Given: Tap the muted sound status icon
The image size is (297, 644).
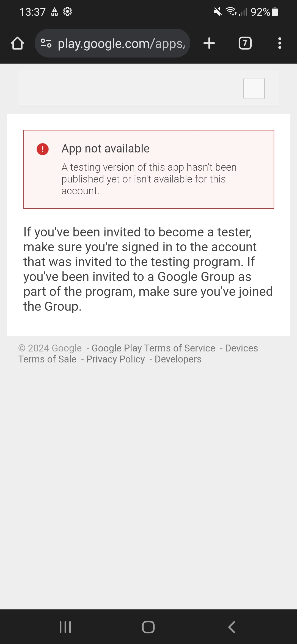Looking at the screenshot, I should pos(218,12).
